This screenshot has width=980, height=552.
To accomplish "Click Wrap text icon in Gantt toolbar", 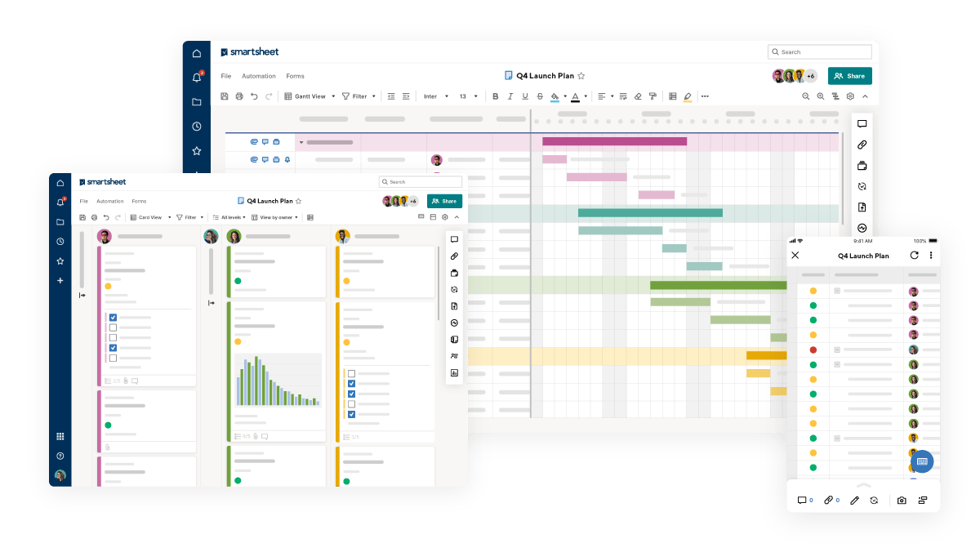I will click(623, 96).
